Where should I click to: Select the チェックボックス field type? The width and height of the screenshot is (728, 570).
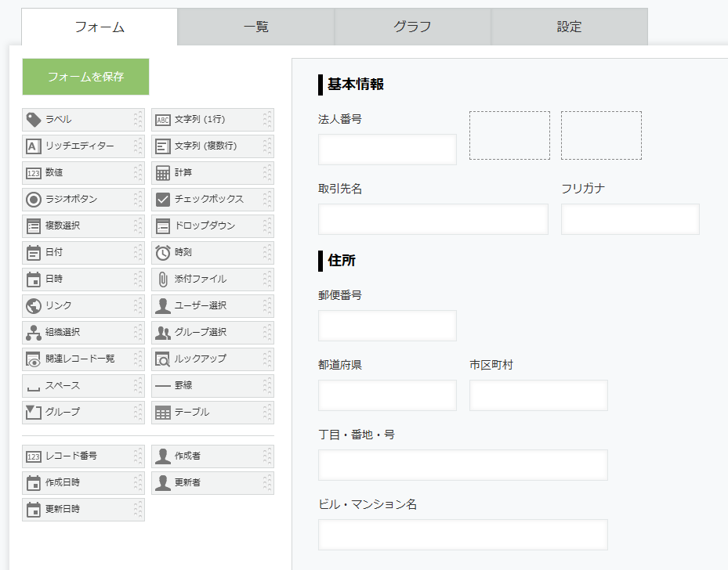click(212, 200)
